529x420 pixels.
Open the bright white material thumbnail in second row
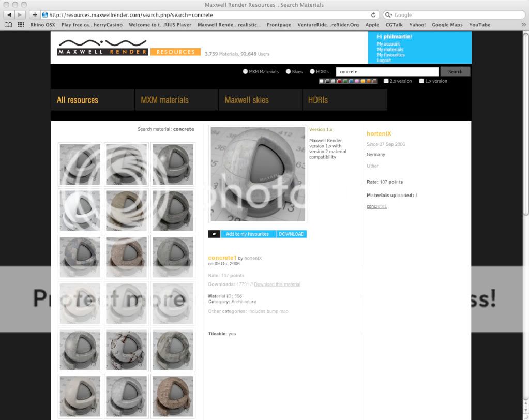coord(80,211)
